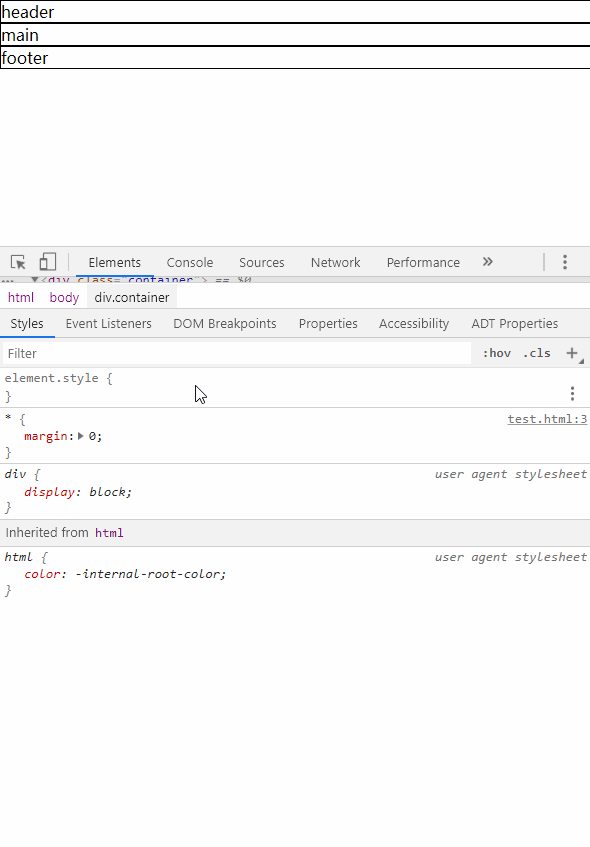Edit the margin property name
Screen dimensions: 590x847
pos(45,436)
